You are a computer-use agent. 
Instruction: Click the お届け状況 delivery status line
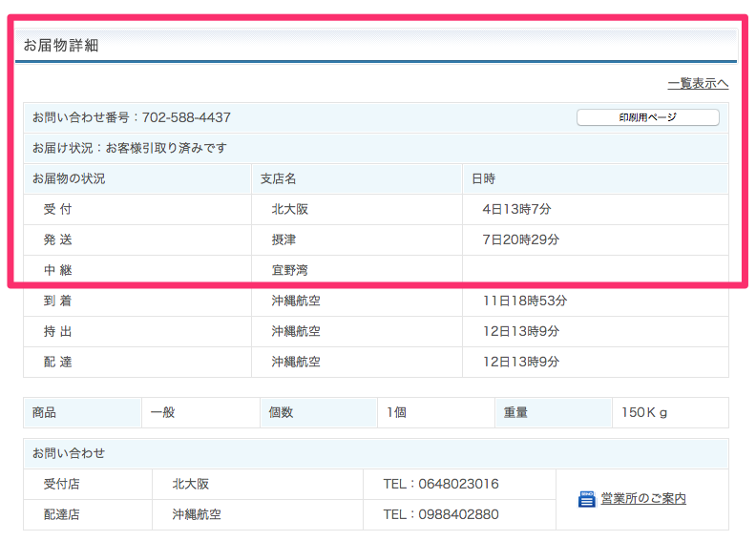130,148
